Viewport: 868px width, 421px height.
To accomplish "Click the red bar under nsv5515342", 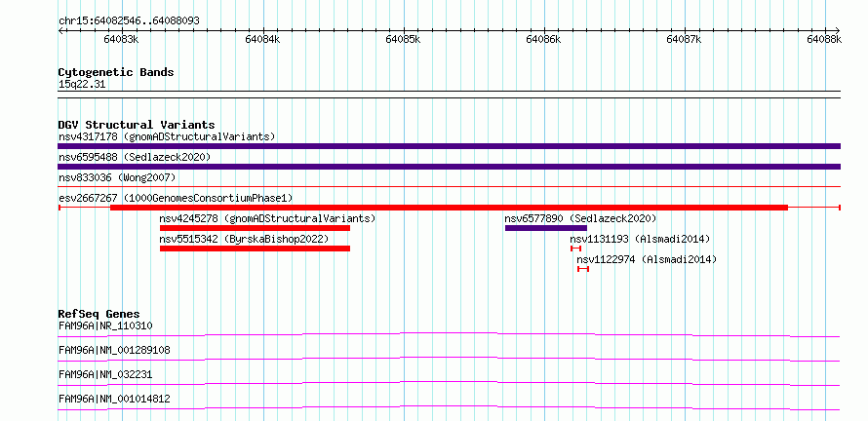I will click(x=255, y=249).
